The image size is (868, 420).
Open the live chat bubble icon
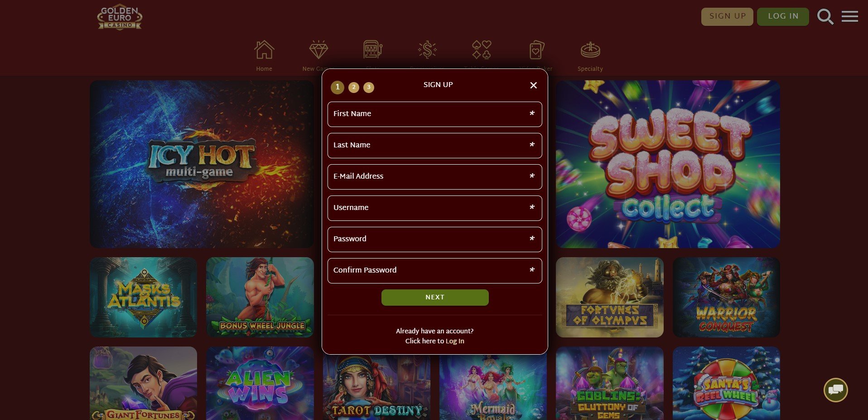click(x=836, y=390)
